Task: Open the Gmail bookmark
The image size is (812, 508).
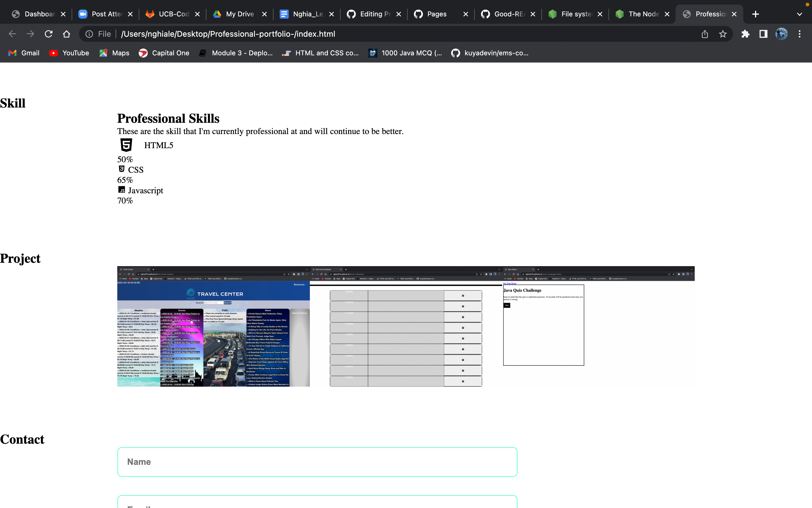Action: (24, 53)
